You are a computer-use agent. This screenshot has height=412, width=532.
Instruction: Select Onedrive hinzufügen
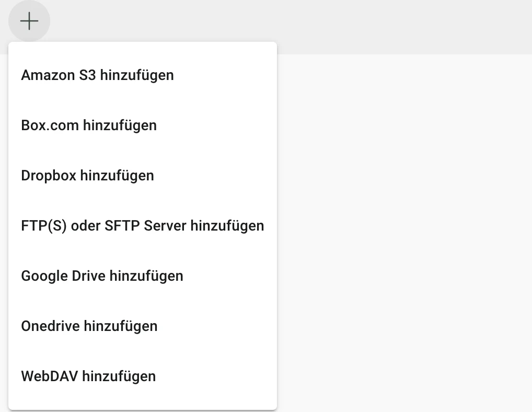coord(143,326)
